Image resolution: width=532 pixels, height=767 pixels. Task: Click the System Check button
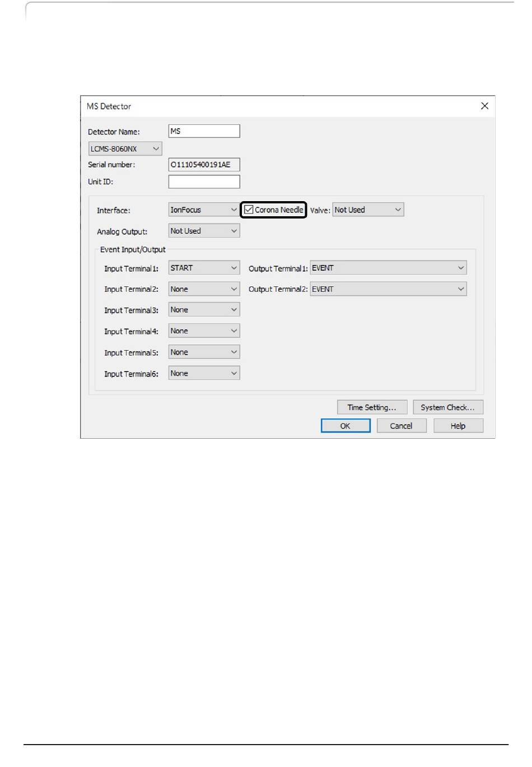448,407
